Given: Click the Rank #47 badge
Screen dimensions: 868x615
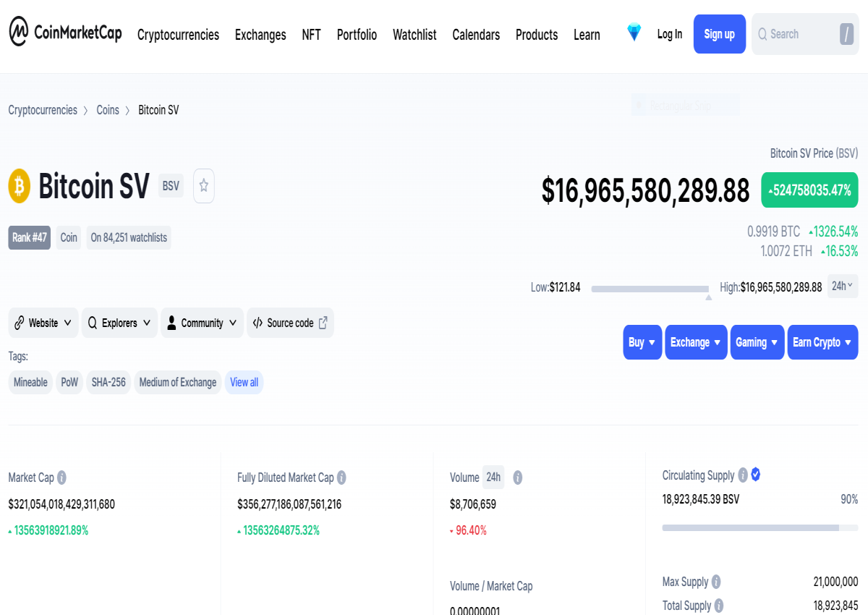Looking at the screenshot, I should click(x=30, y=237).
